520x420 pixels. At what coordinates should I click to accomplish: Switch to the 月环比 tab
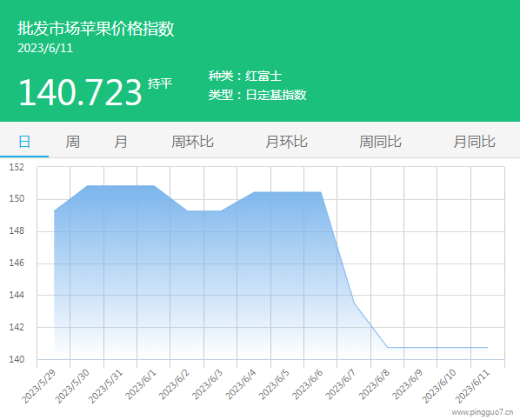click(287, 142)
